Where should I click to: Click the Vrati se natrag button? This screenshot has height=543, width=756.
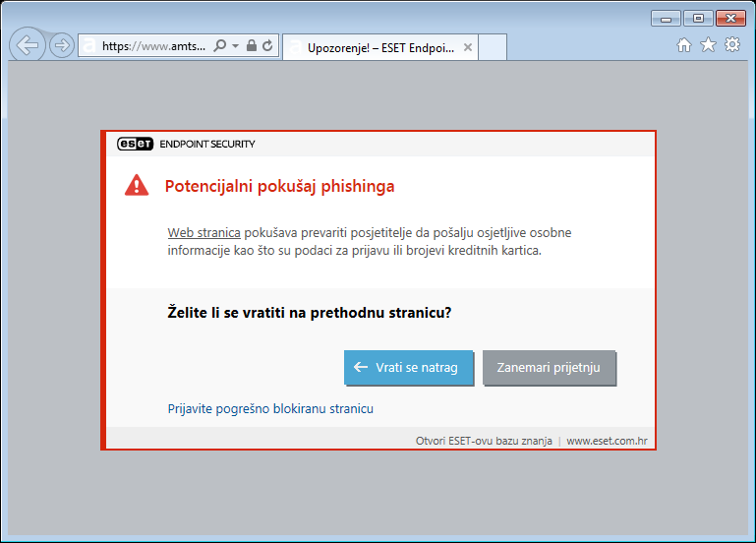pos(408,368)
